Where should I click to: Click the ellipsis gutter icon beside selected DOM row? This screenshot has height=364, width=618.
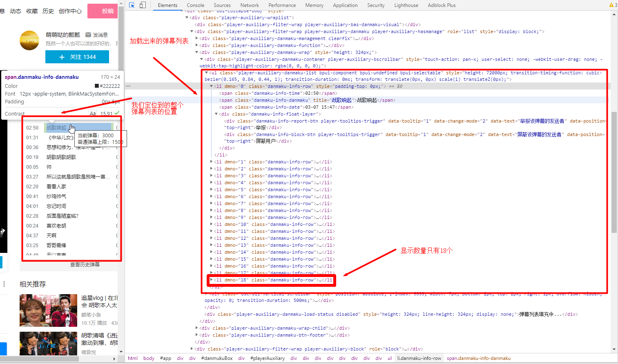(128, 86)
